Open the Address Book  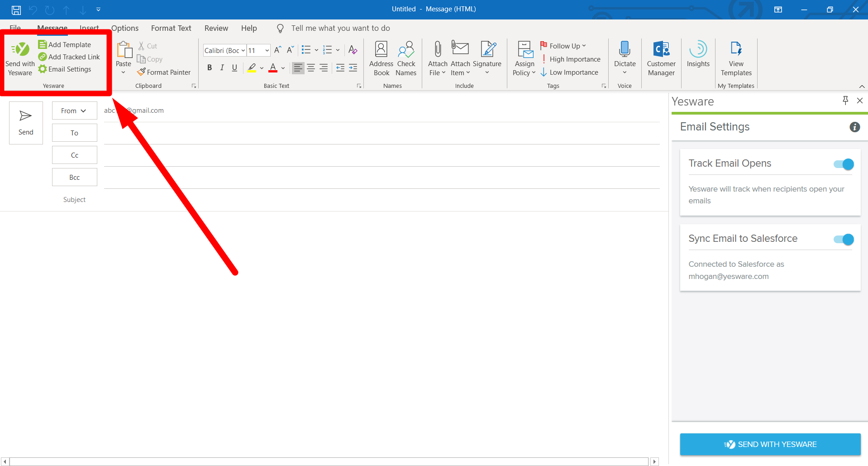point(381,59)
